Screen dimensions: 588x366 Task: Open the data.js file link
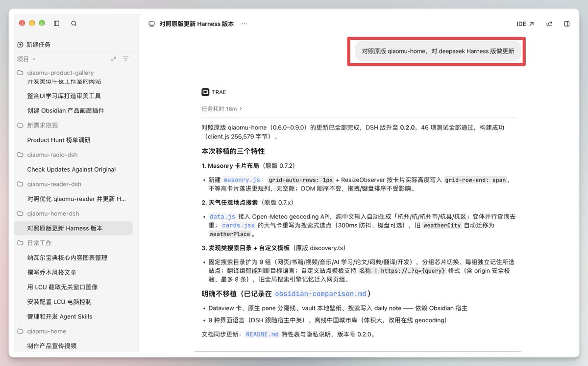[222, 216]
